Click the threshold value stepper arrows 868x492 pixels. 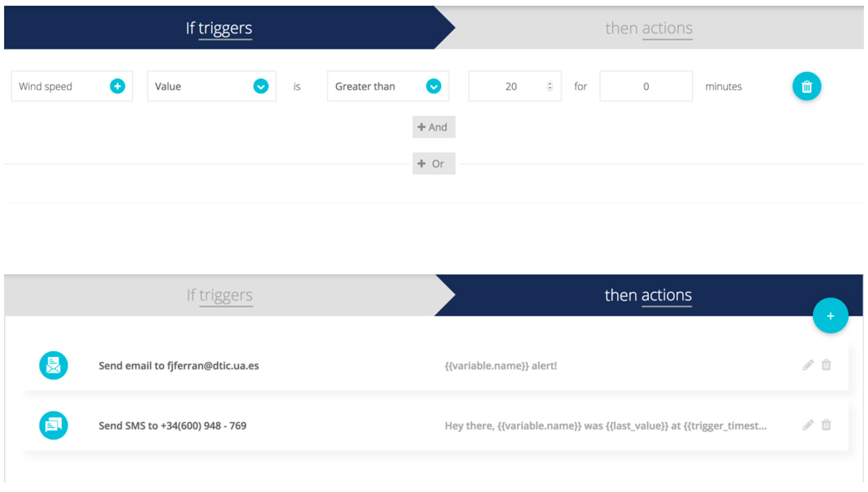549,86
